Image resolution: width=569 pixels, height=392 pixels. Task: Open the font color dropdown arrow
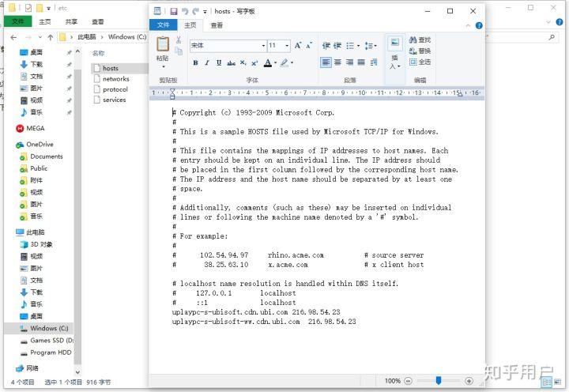tap(276, 62)
